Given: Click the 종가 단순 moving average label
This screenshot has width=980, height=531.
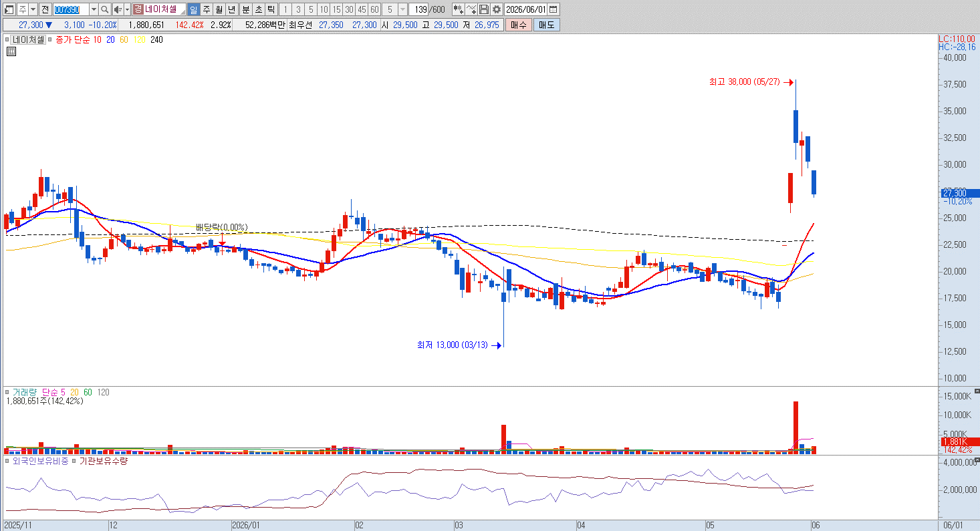Looking at the screenshot, I should pos(72,40).
